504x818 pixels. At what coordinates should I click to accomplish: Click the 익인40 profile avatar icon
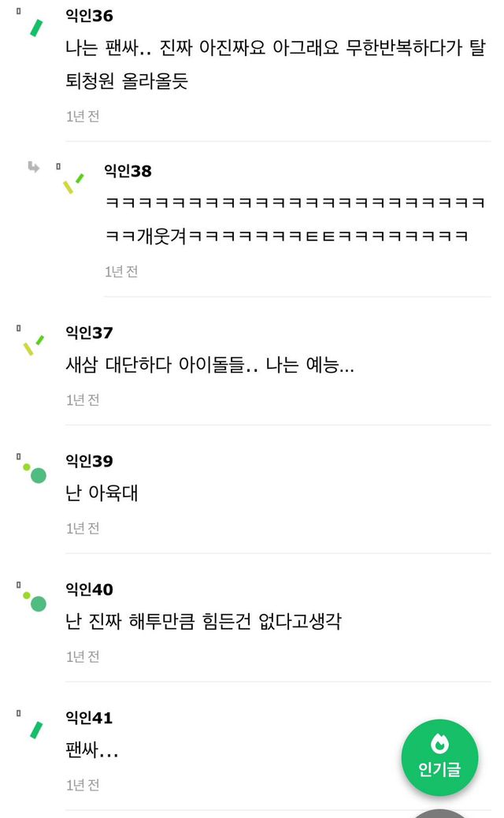click(x=35, y=601)
